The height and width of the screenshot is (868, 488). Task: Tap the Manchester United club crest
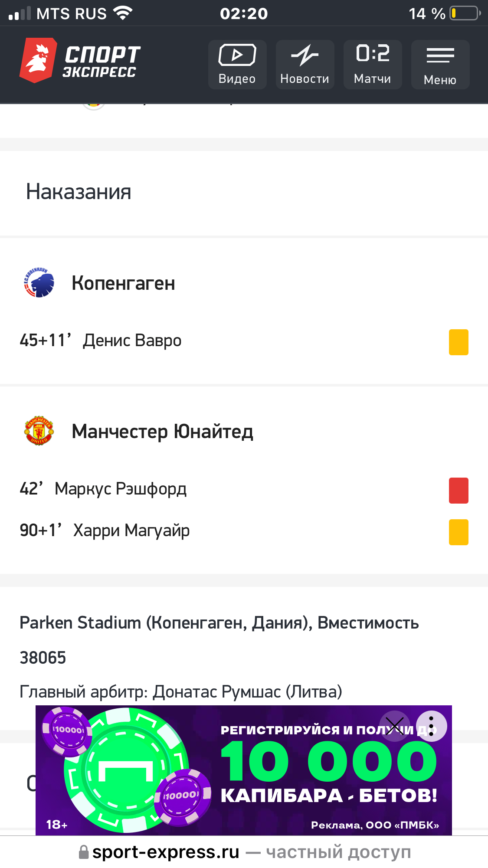[39, 431]
